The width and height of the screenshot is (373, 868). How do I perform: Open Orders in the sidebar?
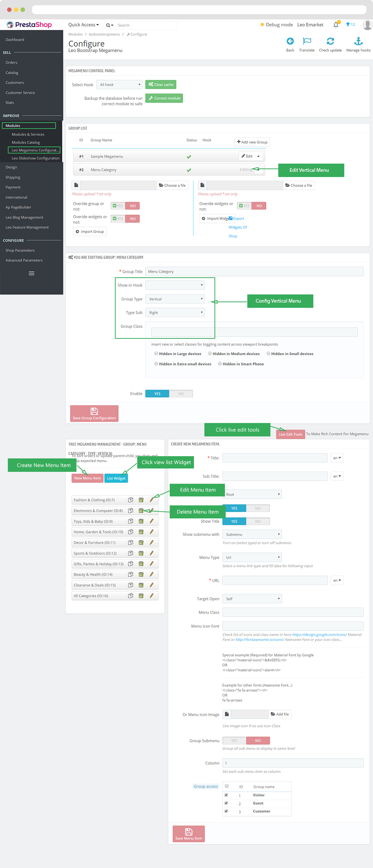pyautogui.click(x=12, y=63)
